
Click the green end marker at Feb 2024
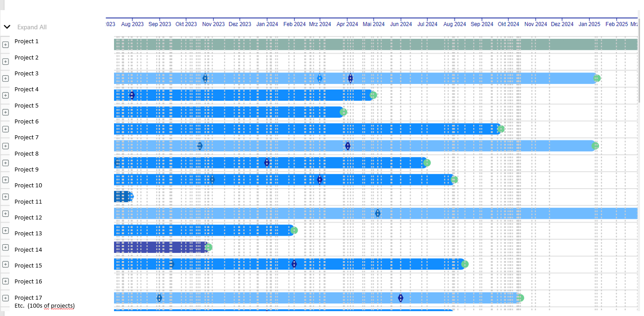click(x=294, y=230)
